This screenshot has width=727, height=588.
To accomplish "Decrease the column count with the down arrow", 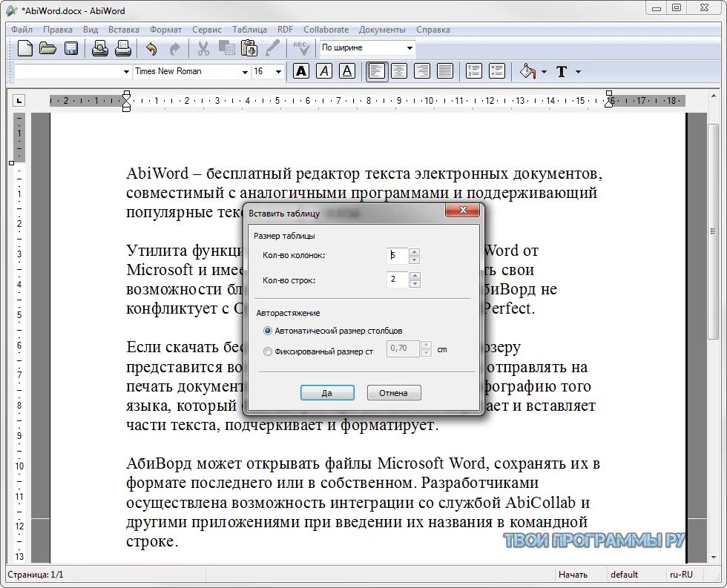I will tap(415, 260).
